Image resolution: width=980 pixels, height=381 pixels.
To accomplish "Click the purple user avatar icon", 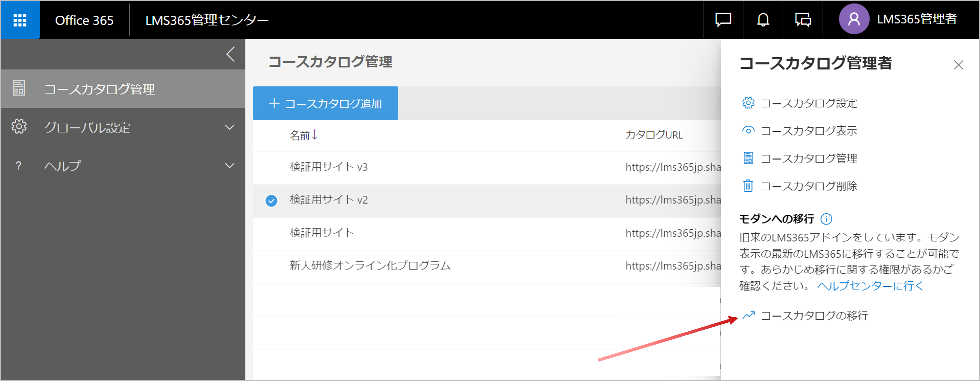I will click(854, 19).
